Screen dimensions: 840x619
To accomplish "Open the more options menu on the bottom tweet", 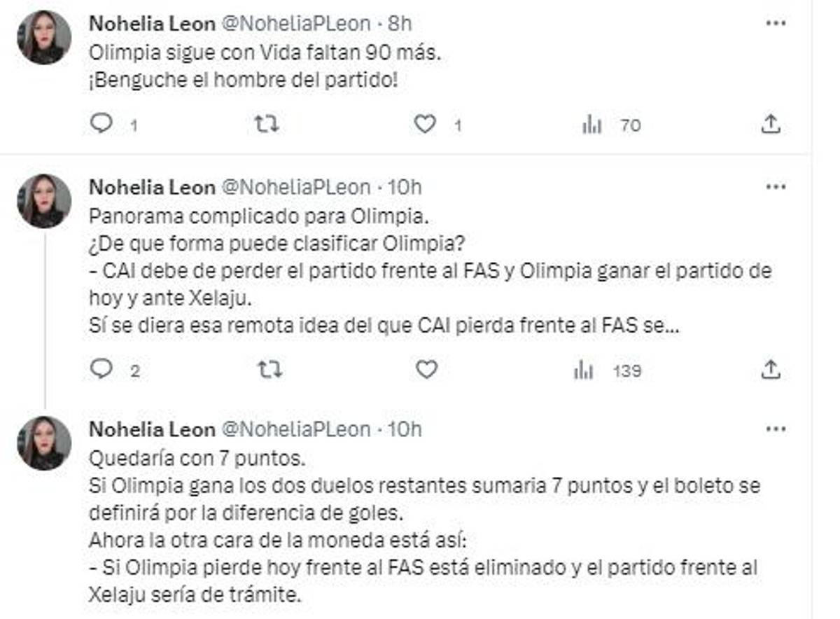I will coord(774,431).
